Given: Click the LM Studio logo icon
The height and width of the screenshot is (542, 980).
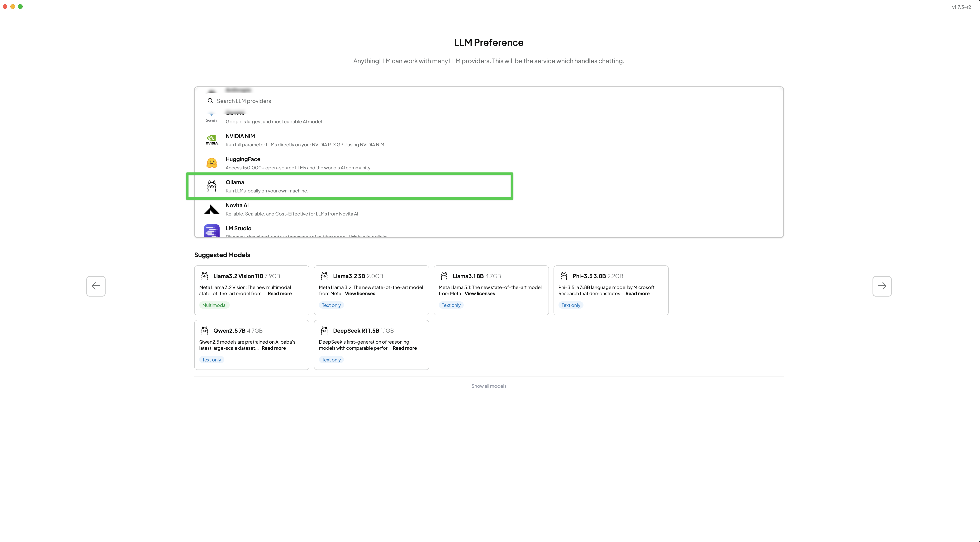Looking at the screenshot, I should pyautogui.click(x=212, y=231).
